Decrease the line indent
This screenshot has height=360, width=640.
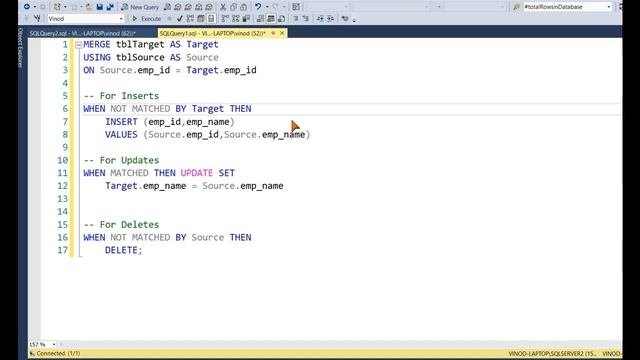coord(320,19)
